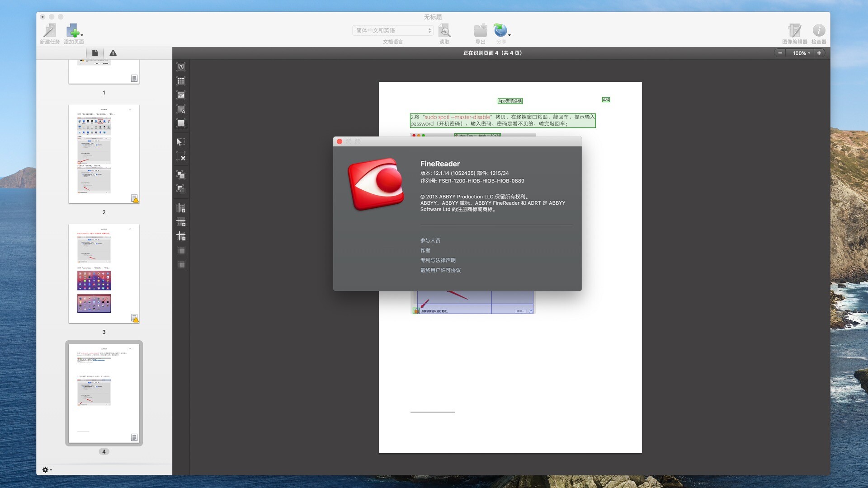The image size is (868, 488).
Task: Click the Add Pages (添加页面) icon
Action: tap(72, 31)
